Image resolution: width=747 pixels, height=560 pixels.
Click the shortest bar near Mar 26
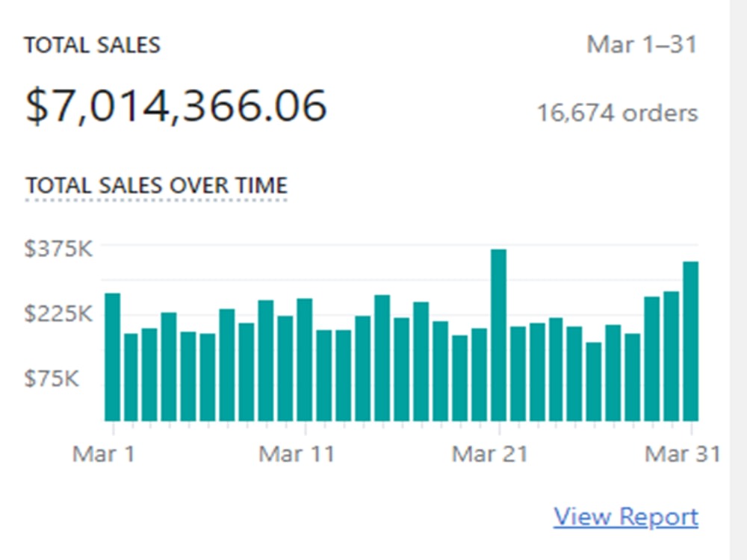point(594,382)
